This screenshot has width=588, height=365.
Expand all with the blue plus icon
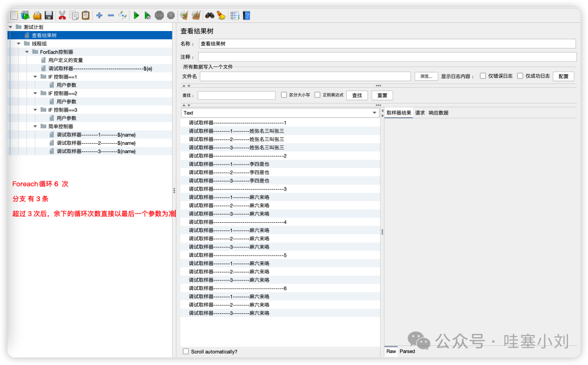[x=100, y=15]
